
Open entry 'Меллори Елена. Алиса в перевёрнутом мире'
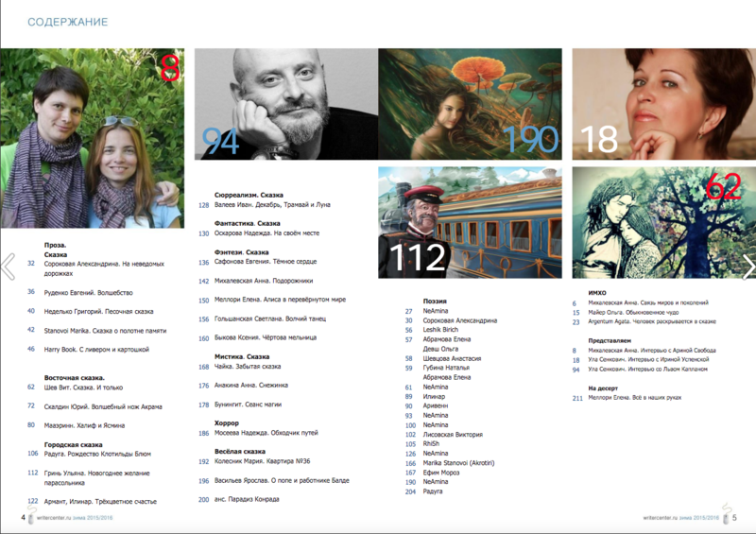(x=280, y=300)
